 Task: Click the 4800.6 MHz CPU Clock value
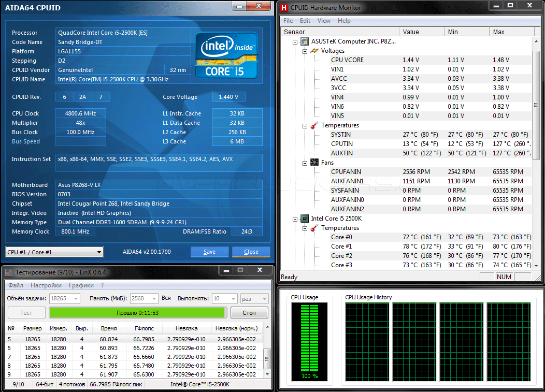pyautogui.click(x=81, y=113)
